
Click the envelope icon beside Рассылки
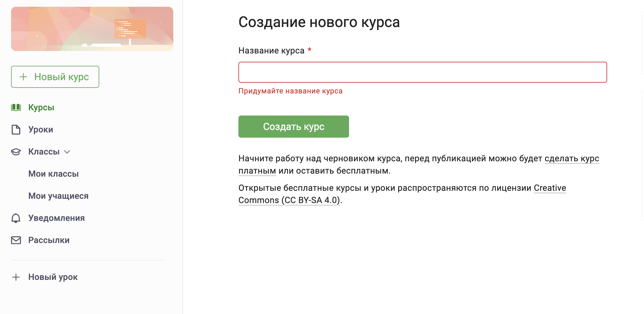click(x=16, y=240)
